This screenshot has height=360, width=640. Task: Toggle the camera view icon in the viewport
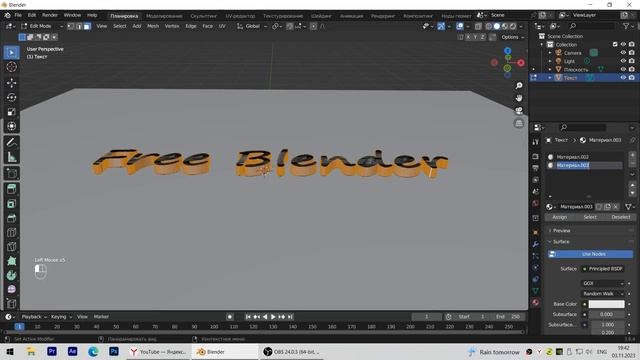tap(519, 111)
